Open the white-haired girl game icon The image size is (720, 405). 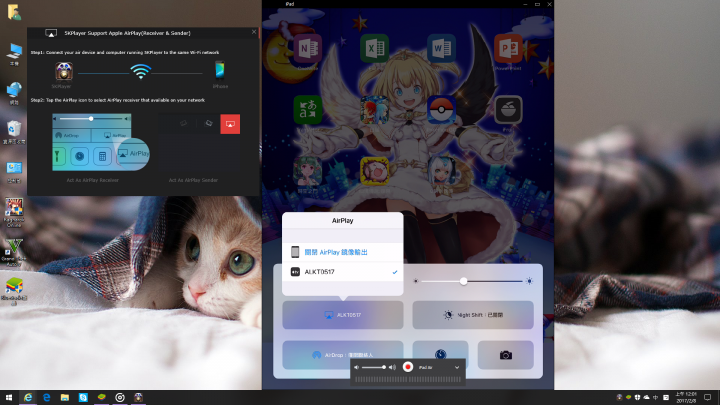[x=441, y=171]
